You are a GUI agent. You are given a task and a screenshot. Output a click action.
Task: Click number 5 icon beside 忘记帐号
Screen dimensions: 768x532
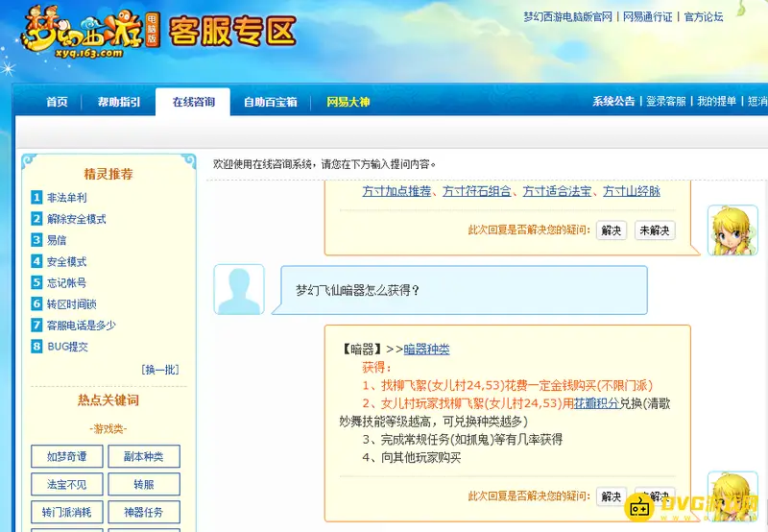[x=36, y=282]
